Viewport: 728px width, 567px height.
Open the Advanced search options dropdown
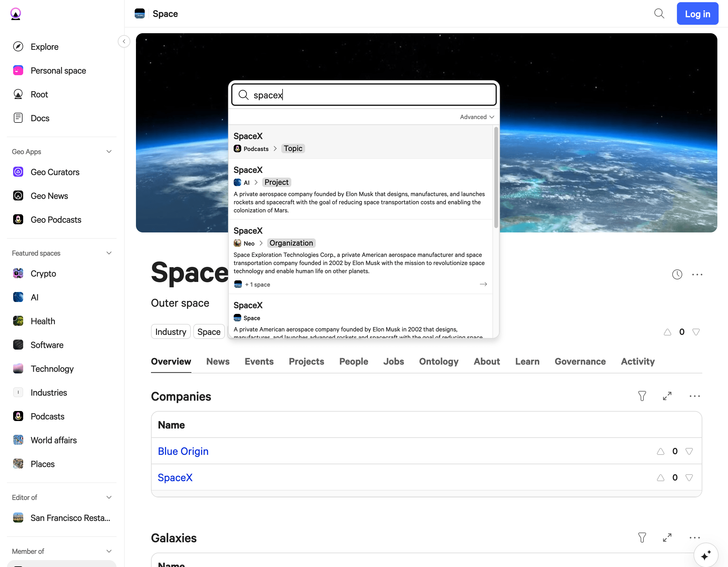[x=477, y=117]
